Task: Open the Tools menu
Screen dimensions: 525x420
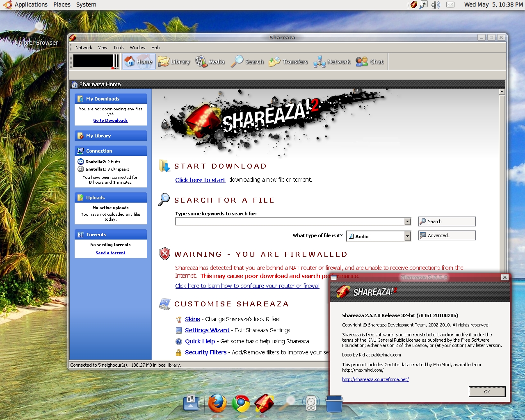Action: pos(118,48)
